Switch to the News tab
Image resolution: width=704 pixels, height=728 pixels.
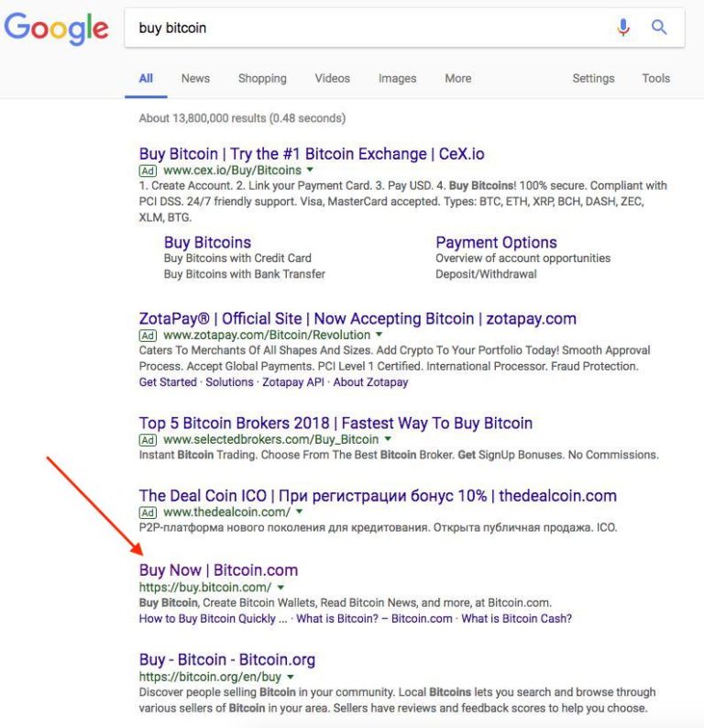coord(195,78)
